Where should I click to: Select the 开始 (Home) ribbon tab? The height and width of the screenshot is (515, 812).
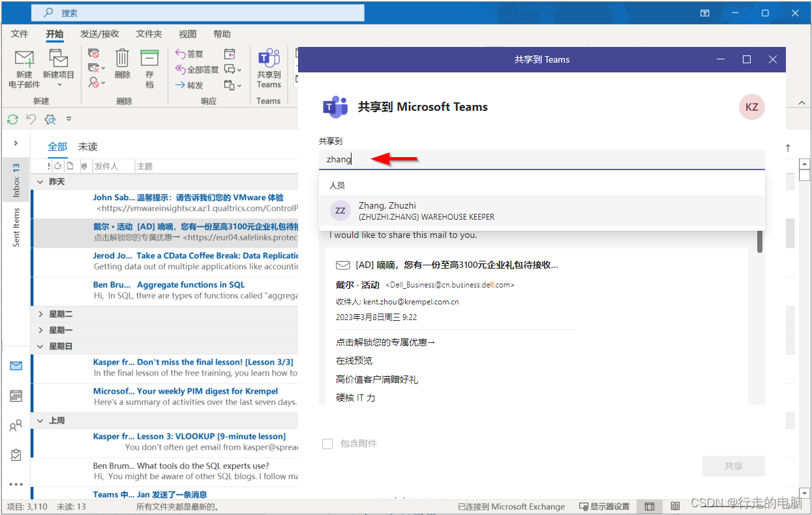point(55,34)
